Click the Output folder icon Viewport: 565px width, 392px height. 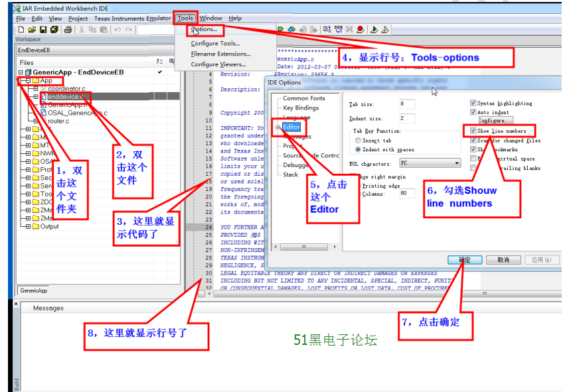pyautogui.click(x=35, y=226)
